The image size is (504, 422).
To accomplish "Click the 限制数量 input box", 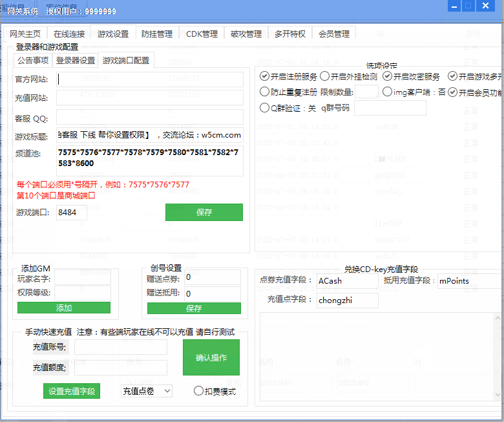I will [x=366, y=92].
